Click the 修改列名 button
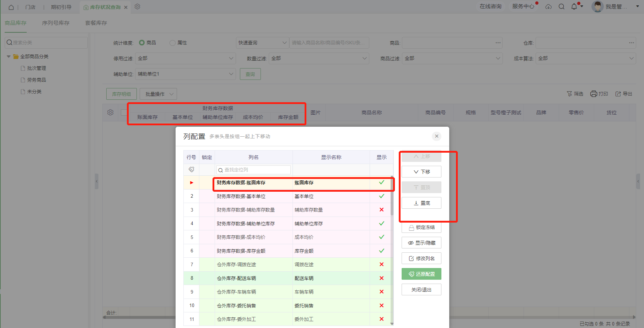Viewport: 644px width, 328px height. pyautogui.click(x=422, y=258)
